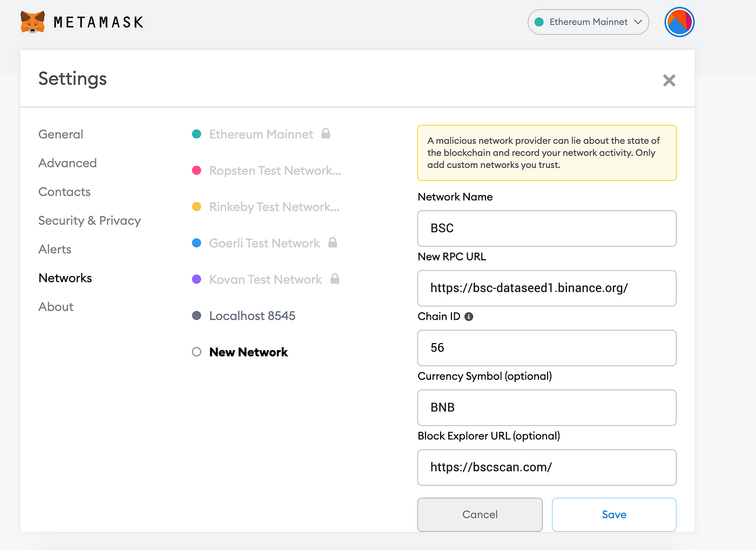Open the Ethereum Mainnet network dropdown
The width and height of the screenshot is (756, 550).
point(589,22)
